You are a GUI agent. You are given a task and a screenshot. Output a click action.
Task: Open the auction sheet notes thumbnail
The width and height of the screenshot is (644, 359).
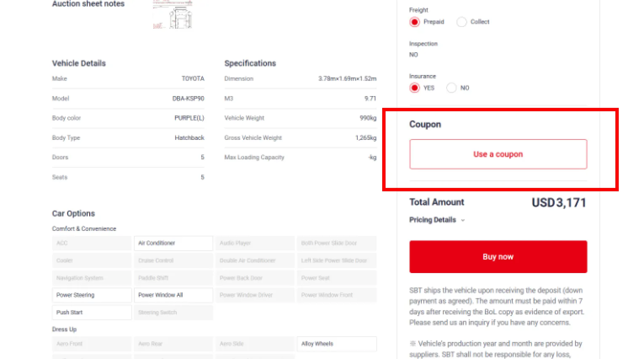coord(173,15)
